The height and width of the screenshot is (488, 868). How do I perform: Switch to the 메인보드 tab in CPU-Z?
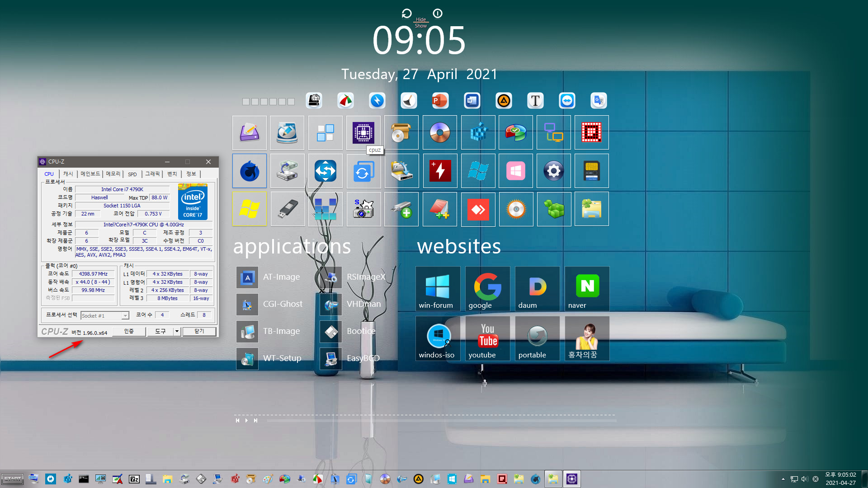[x=90, y=174]
